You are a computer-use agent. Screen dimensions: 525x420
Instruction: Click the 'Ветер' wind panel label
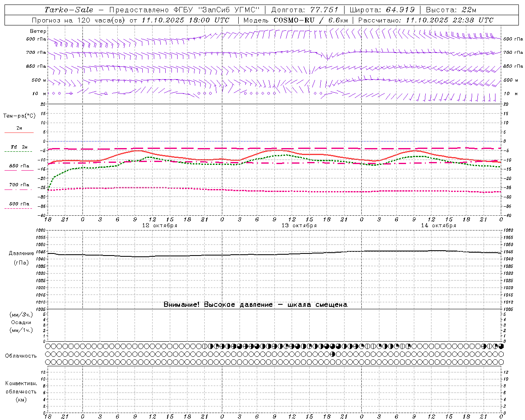click(x=38, y=31)
